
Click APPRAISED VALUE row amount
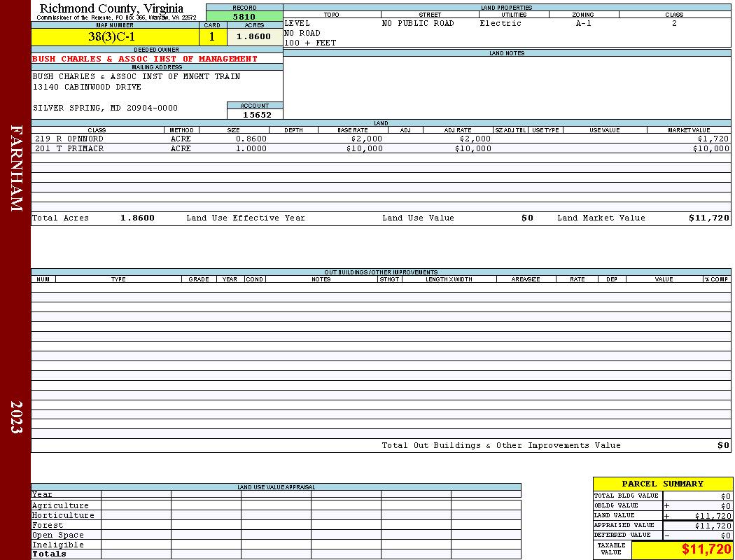[x=713, y=526]
